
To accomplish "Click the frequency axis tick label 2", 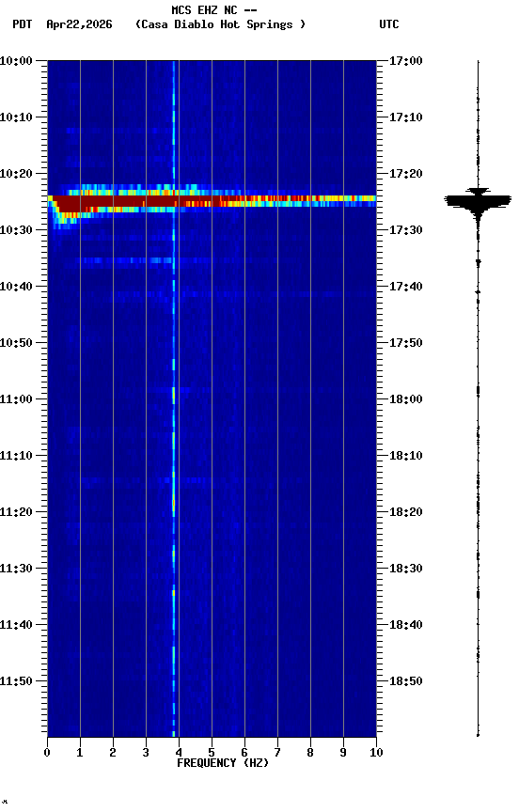I will click(113, 753).
